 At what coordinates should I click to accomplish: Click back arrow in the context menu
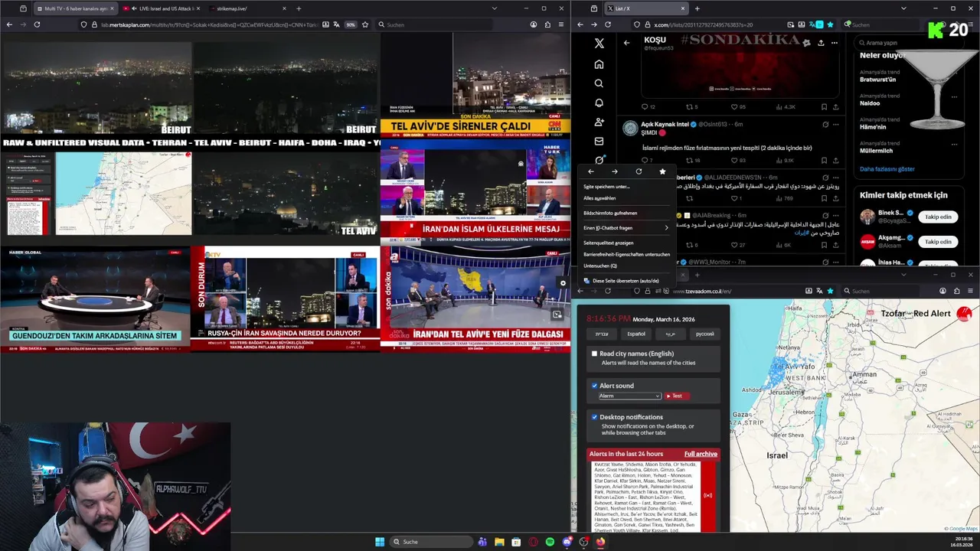tap(590, 171)
